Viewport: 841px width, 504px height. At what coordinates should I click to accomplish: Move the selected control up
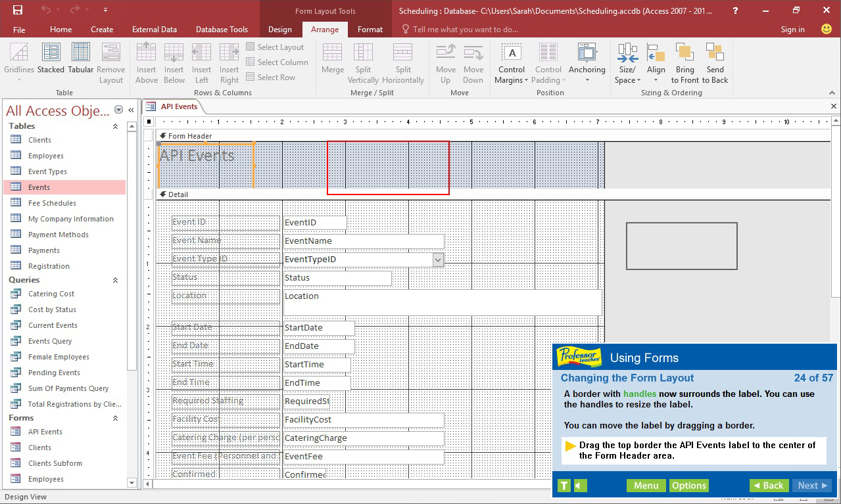(445, 62)
